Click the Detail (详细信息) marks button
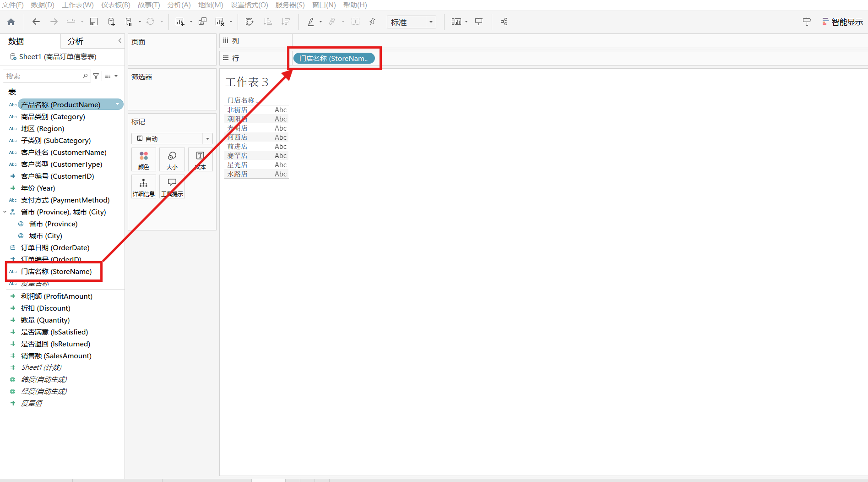The image size is (868, 482). point(144,187)
